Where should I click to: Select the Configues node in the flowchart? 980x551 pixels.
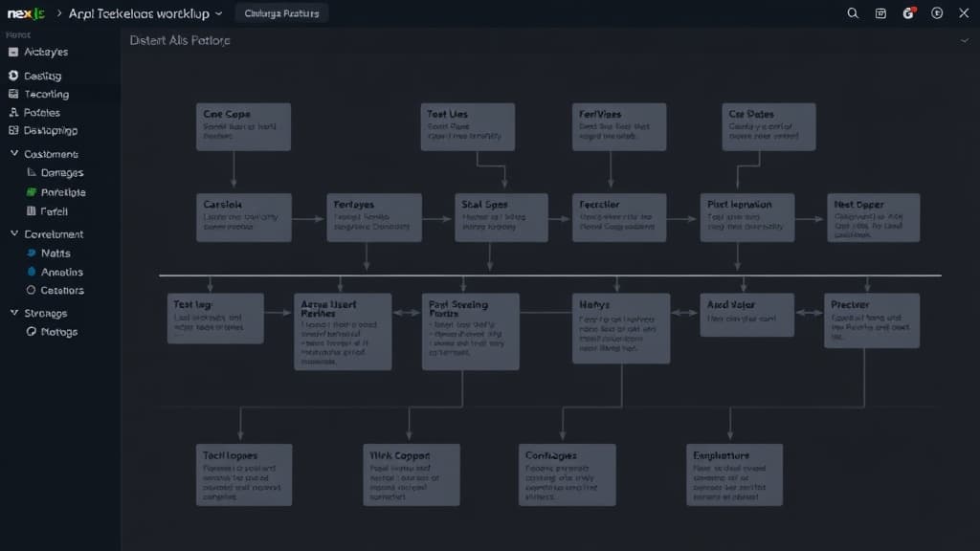tap(567, 474)
